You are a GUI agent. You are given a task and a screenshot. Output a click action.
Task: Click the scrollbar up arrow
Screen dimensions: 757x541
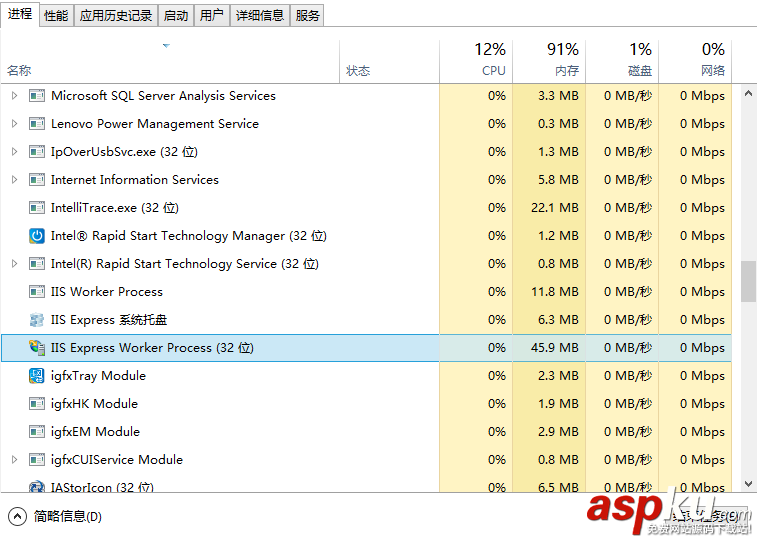[x=748, y=94]
